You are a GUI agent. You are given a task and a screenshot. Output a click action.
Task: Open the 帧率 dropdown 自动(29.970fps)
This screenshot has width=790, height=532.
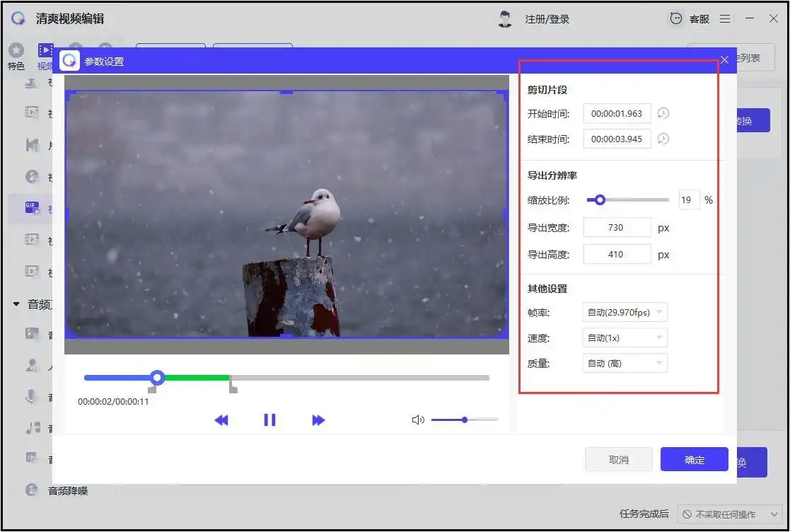pos(625,313)
